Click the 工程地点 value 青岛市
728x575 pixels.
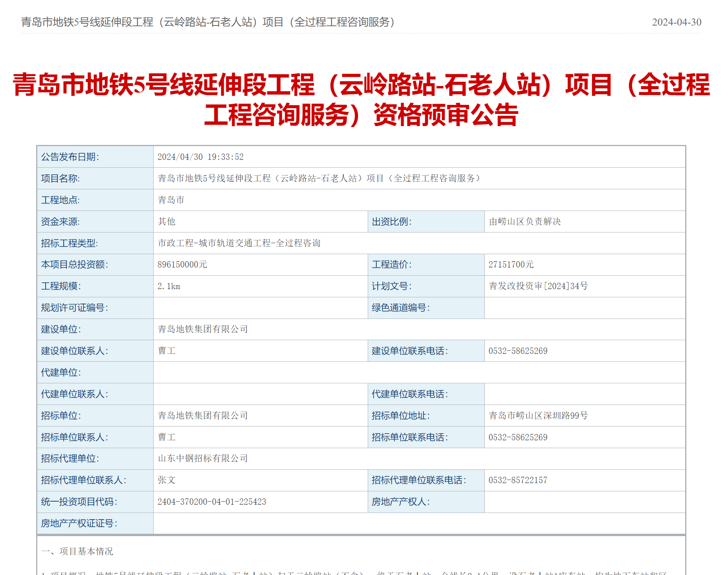[x=171, y=200]
